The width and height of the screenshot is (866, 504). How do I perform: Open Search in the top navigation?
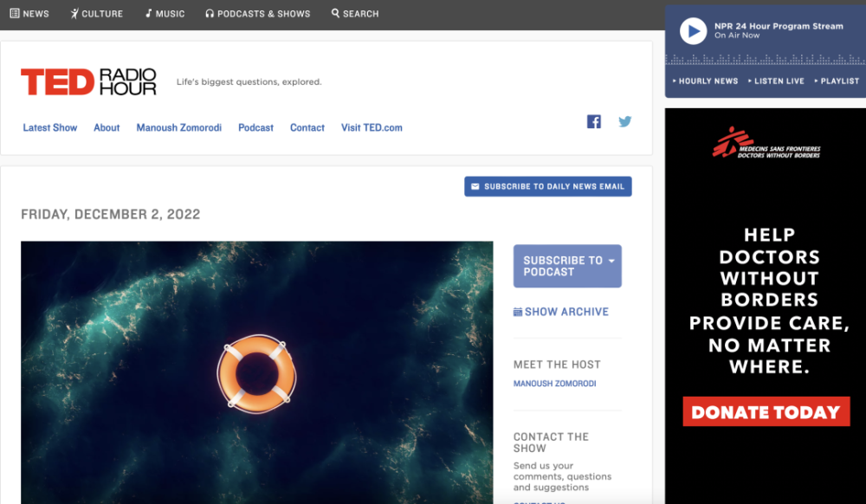[355, 13]
